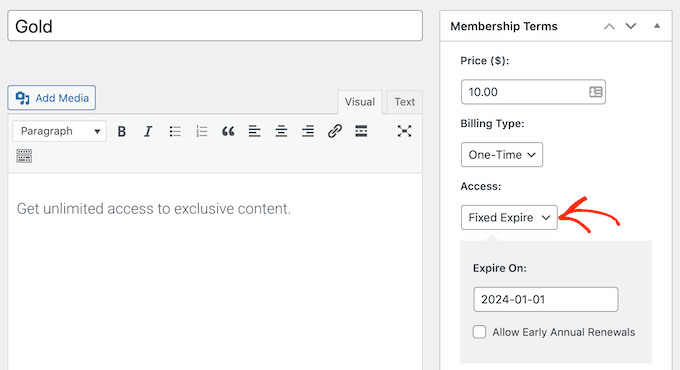The height and width of the screenshot is (370, 680).
Task: Click the 'Billing Type:' label
Action: tap(492, 124)
